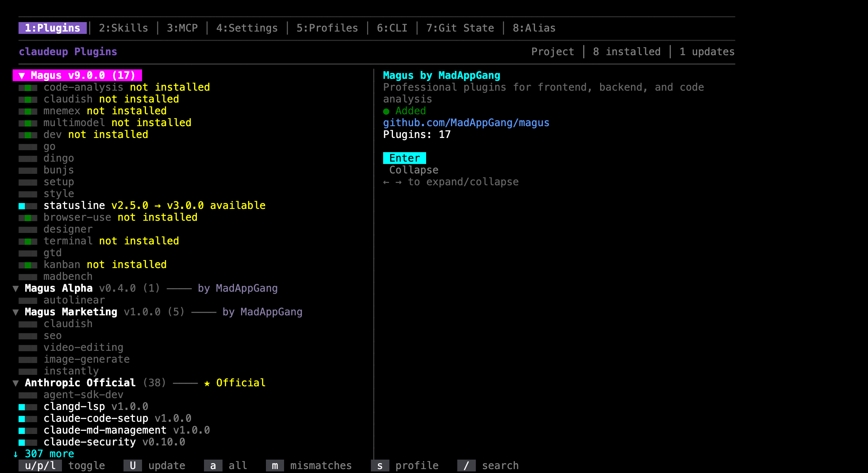Click the '8 installed' status text
The width and height of the screenshot is (868, 473).
coord(627,52)
